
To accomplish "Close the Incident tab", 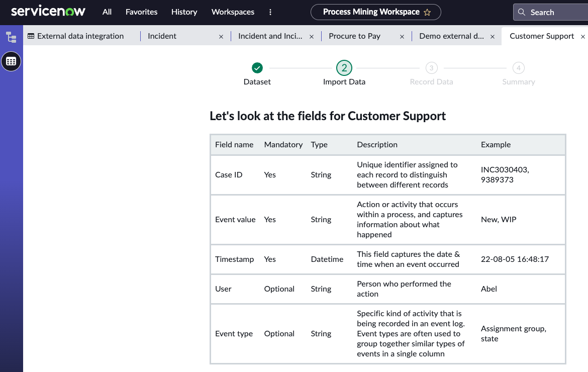I will click(221, 37).
